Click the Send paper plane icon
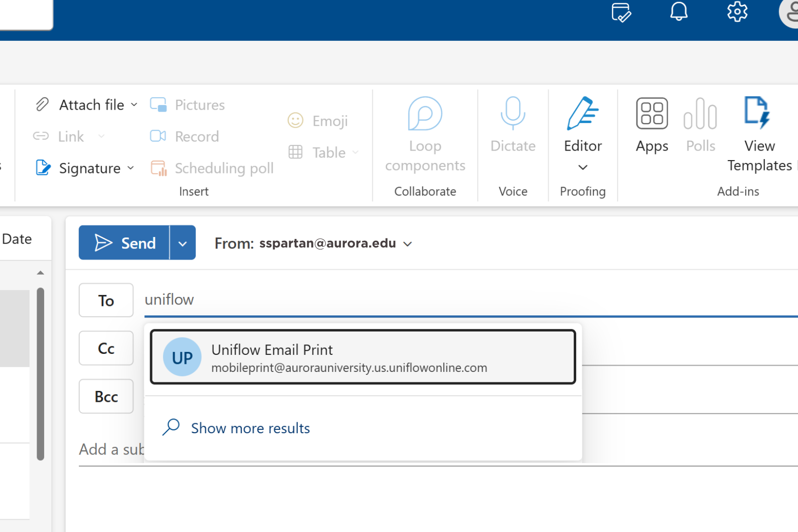Screen dimensions: 798x532 pos(103,243)
